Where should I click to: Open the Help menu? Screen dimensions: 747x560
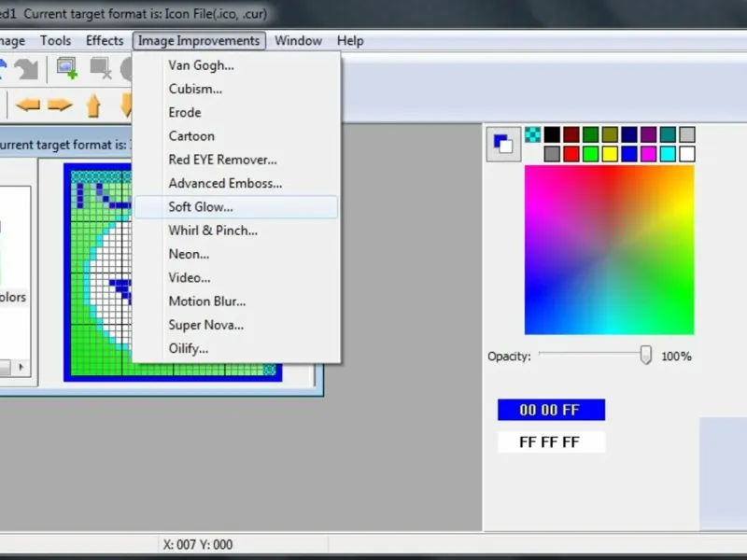click(350, 40)
